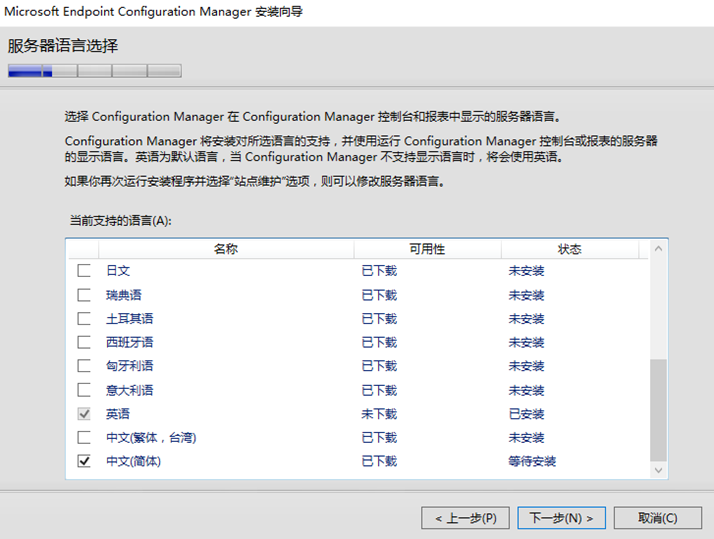Click the 服务器语言选择 page heading
Viewport: 714px width, 539px height.
pyautogui.click(x=63, y=46)
